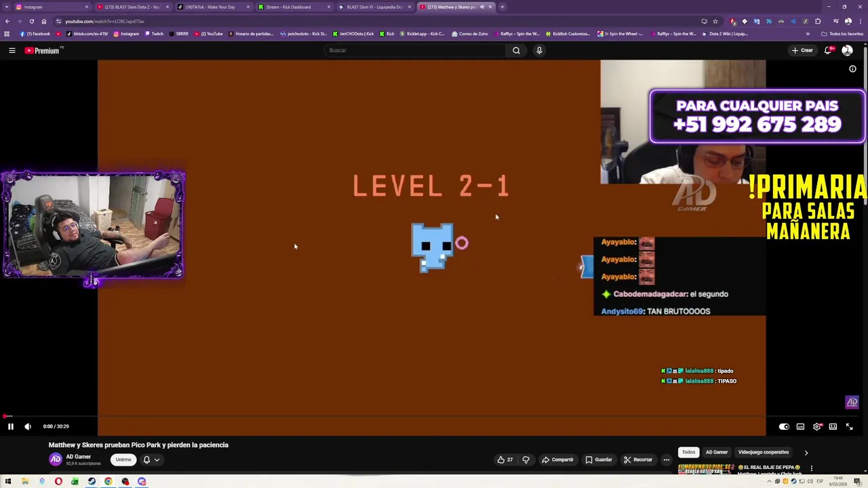Open the notification bell dropdown for AD Gamer
Viewport: 868px width, 488px height.
click(151, 460)
